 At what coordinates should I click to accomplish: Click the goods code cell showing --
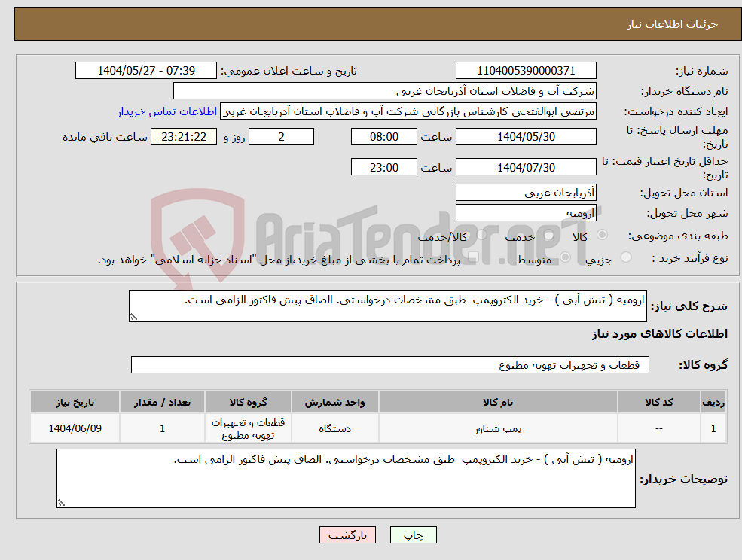658,428
